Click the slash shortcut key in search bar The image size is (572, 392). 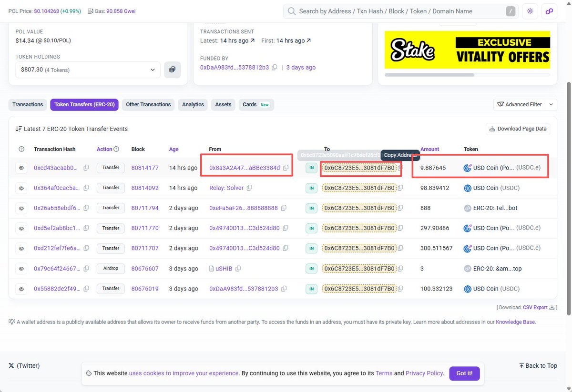pos(511,11)
